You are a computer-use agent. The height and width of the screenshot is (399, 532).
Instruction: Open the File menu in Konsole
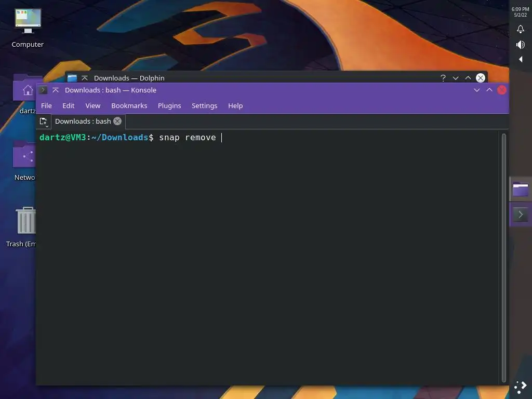click(46, 105)
